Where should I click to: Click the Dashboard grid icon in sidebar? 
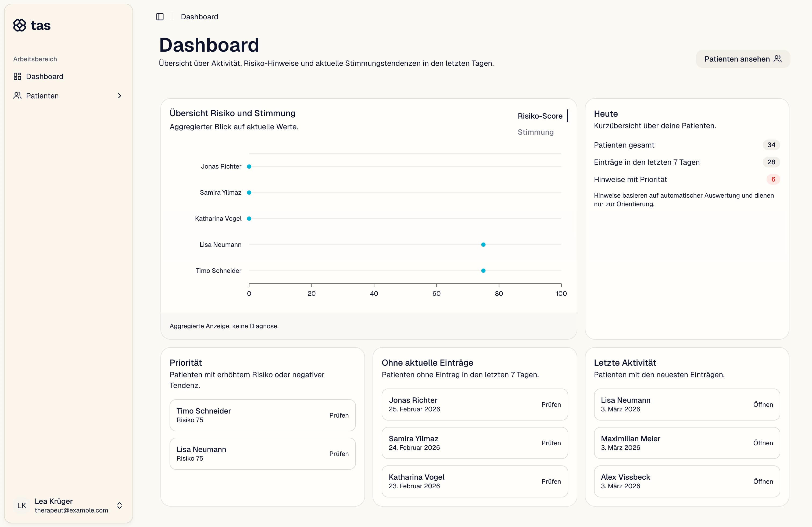point(17,76)
